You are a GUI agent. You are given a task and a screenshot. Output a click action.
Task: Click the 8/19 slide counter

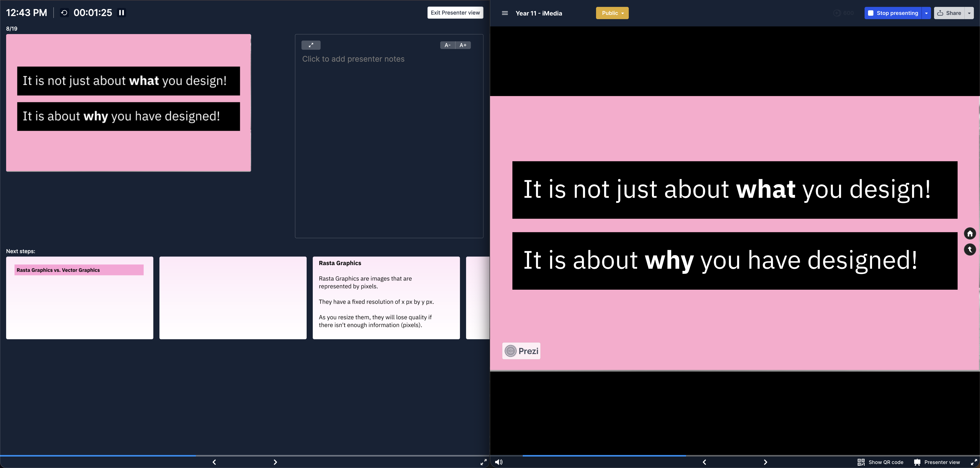pyautogui.click(x=12, y=29)
